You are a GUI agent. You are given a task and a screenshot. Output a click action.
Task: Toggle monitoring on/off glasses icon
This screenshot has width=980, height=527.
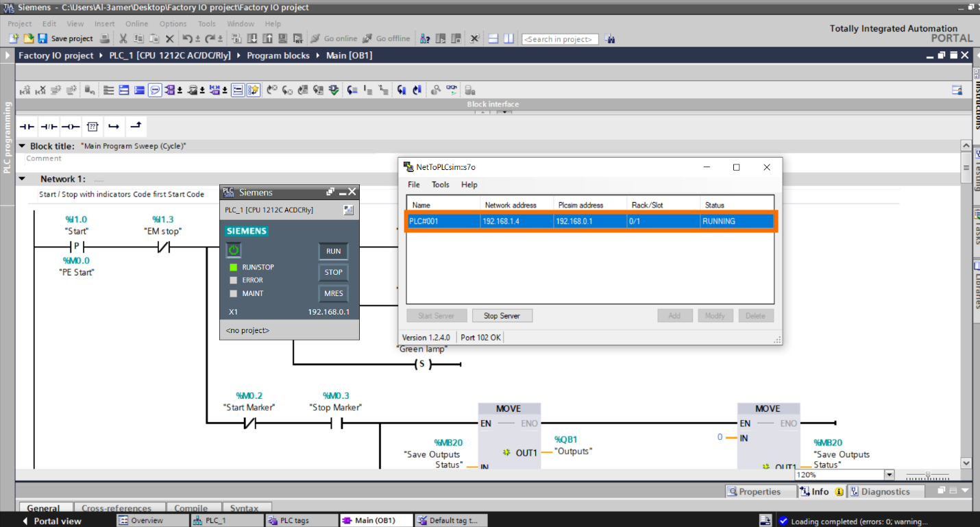point(452,90)
